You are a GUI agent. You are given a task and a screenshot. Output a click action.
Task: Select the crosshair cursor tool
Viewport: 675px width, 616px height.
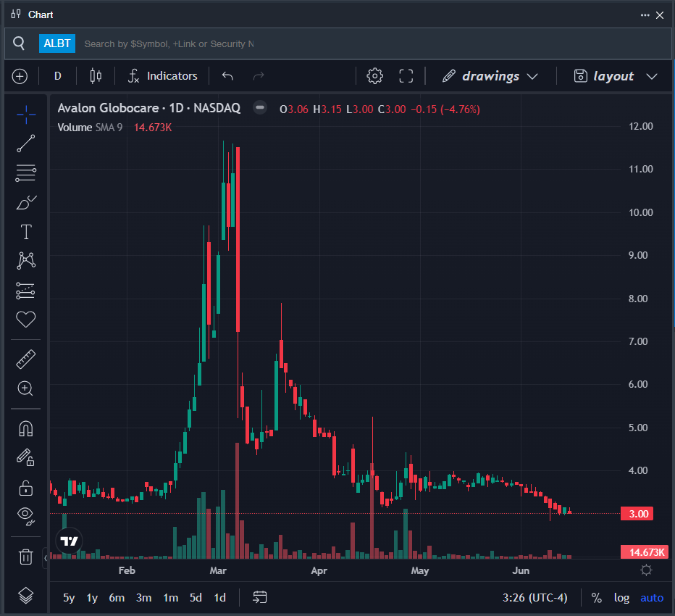click(26, 115)
